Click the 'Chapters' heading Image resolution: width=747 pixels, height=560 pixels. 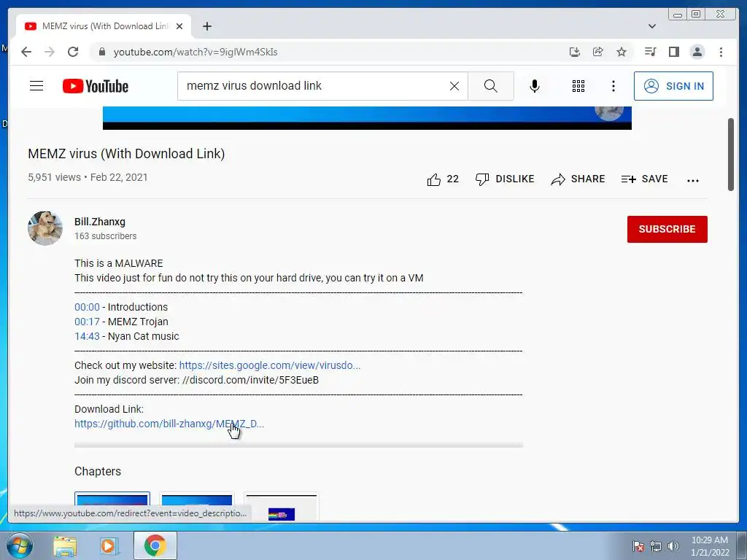pyautogui.click(x=98, y=472)
